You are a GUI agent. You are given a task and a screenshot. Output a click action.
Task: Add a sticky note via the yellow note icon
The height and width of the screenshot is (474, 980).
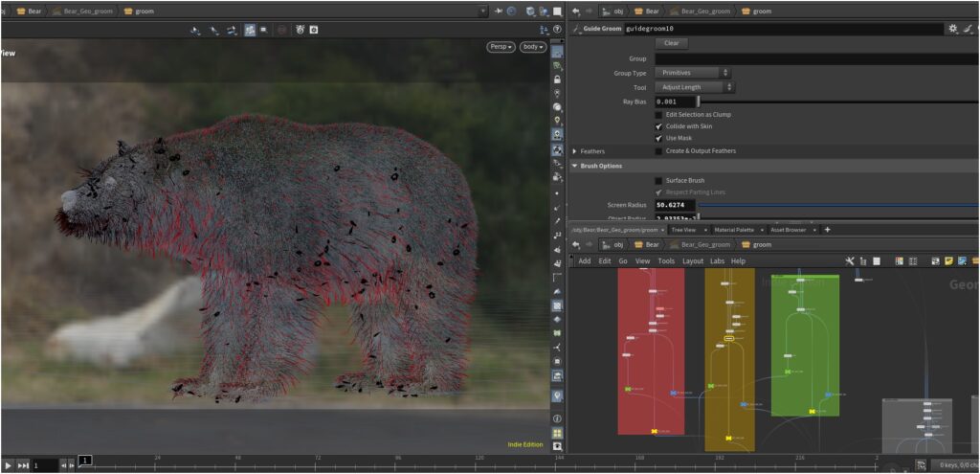click(948, 260)
